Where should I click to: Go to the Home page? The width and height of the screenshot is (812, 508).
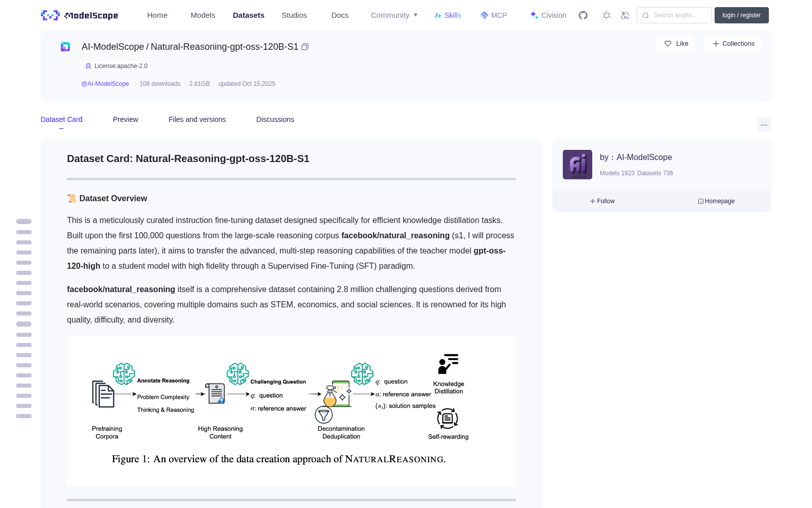[x=157, y=15]
